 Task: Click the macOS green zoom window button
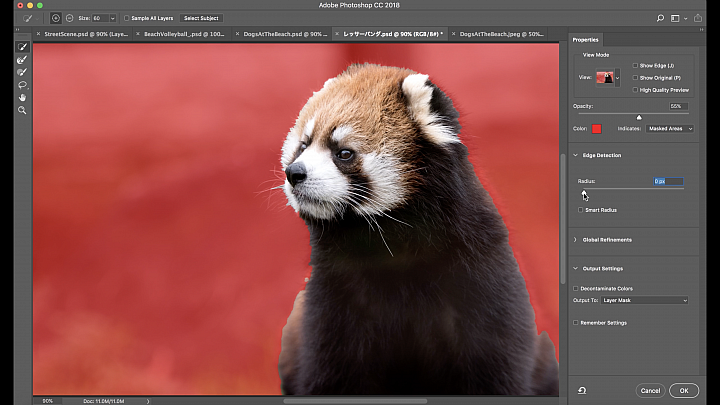tap(40, 6)
